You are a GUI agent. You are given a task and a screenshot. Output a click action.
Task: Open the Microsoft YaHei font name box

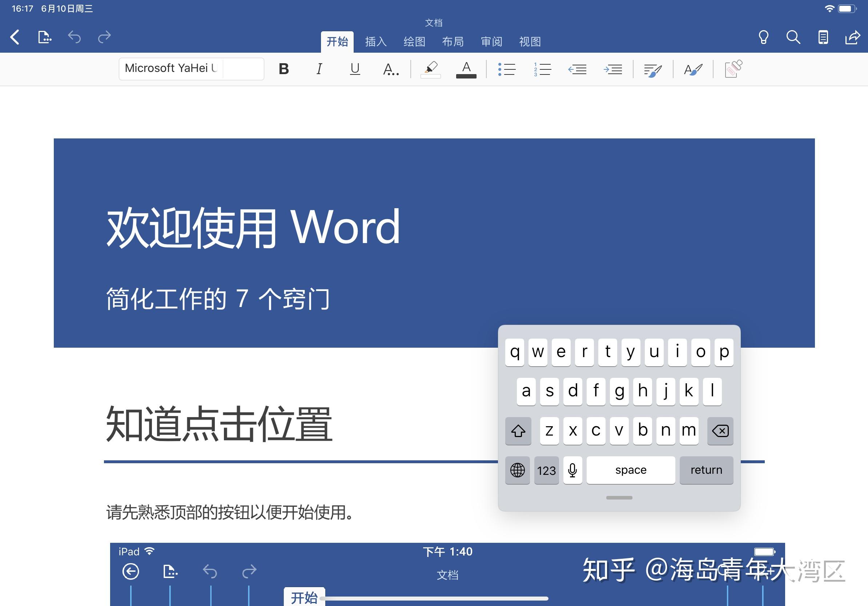pos(171,68)
